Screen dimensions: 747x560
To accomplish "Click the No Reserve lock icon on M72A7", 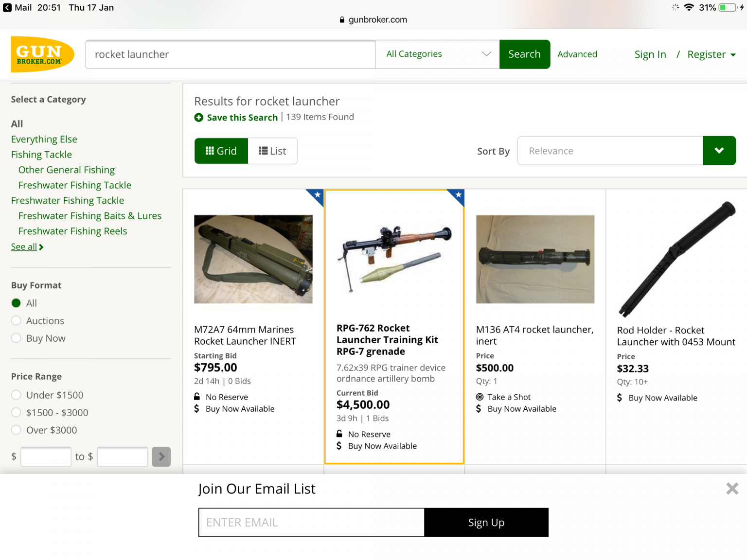I will pyautogui.click(x=197, y=397).
